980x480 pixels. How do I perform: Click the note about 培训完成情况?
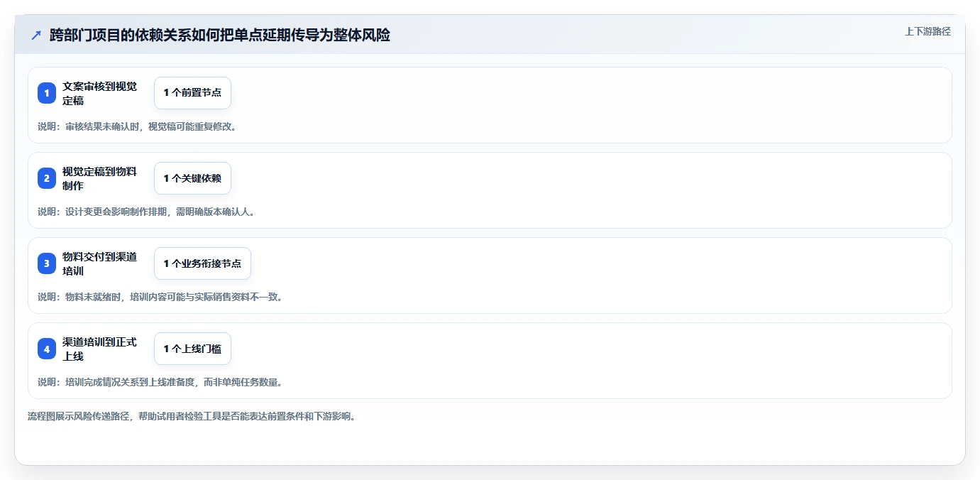pos(161,382)
